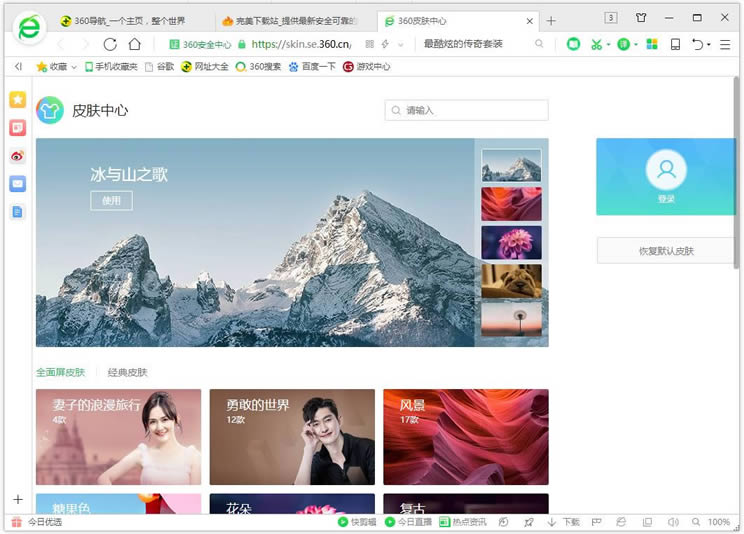
Task: Click the 下载 downloads icon in status bar
Action: click(563, 522)
